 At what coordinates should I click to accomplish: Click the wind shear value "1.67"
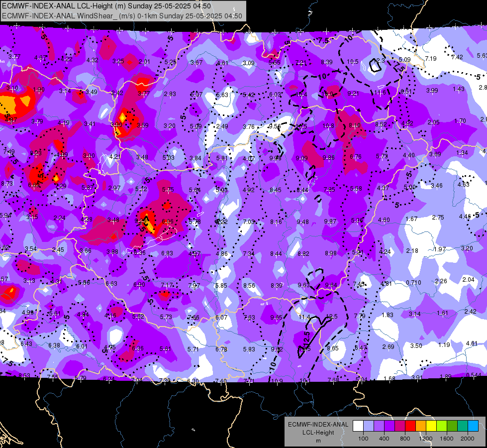click(x=411, y=219)
